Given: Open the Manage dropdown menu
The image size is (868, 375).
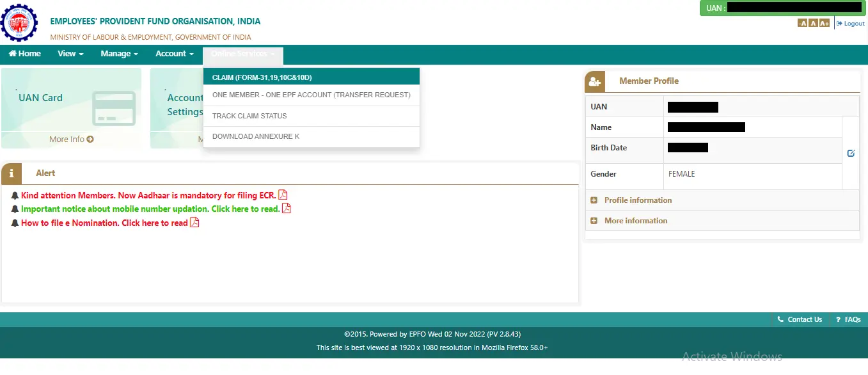Looking at the screenshot, I should coord(119,54).
